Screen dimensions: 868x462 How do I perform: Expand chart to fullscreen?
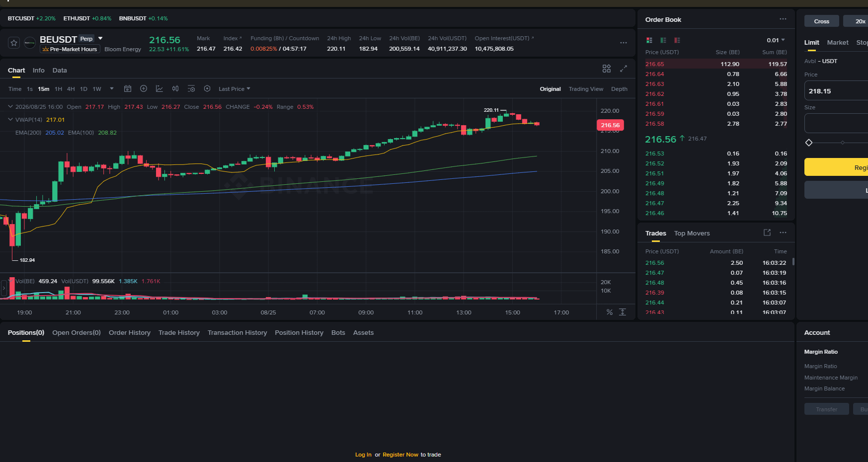[624, 69]
